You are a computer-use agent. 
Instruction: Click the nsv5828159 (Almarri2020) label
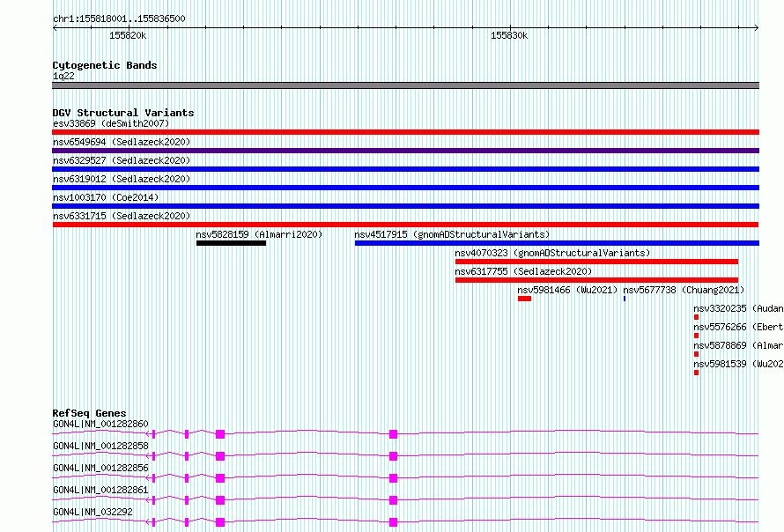(259, 234)
